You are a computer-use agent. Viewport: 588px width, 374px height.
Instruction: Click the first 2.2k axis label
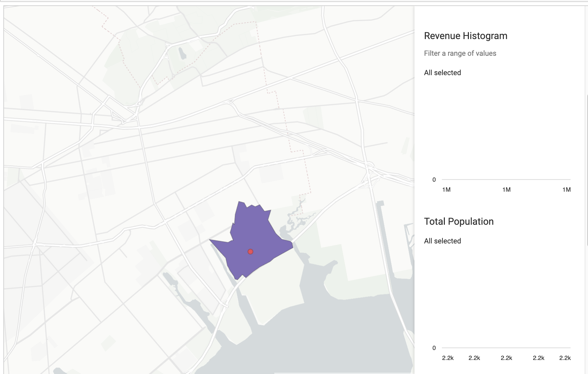tap(447, 358)
